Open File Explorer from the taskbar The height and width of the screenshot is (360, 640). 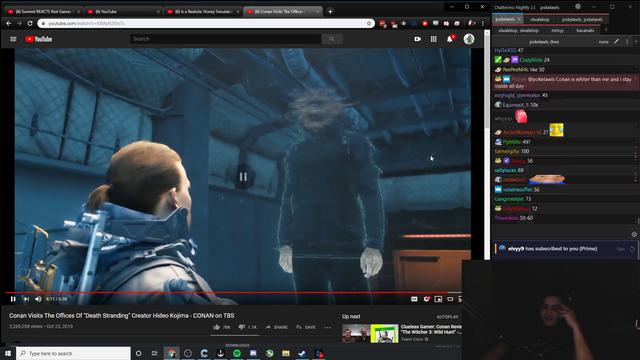pos(286,353)
